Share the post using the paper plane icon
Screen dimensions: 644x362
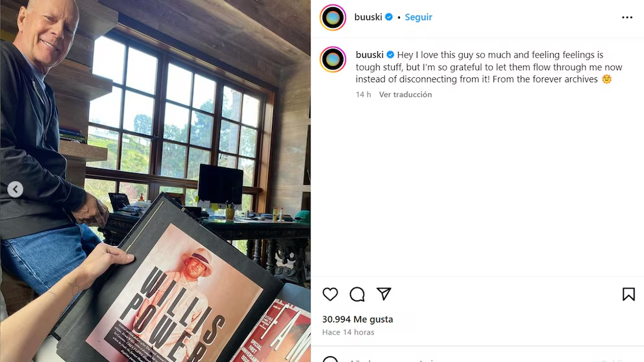tap(384, 294)
